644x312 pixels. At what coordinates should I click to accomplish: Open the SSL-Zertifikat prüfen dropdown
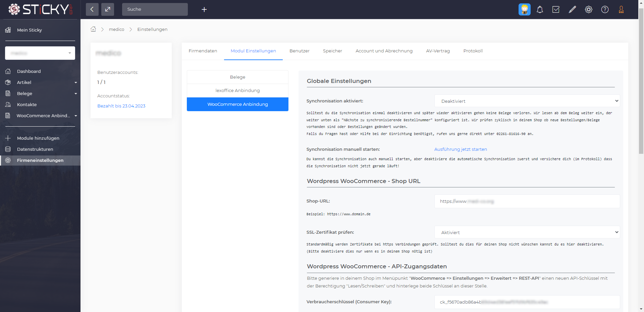(527, 232)
